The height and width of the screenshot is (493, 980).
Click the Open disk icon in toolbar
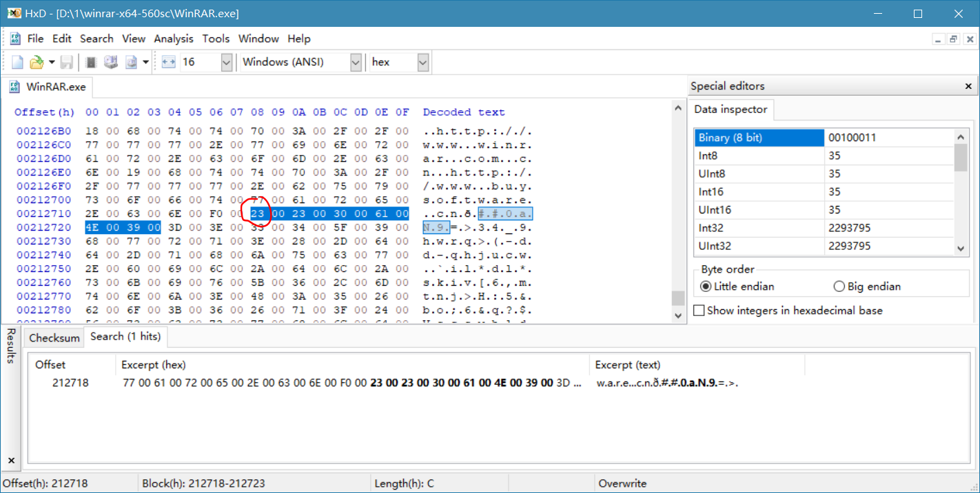(x=111, y=62)
